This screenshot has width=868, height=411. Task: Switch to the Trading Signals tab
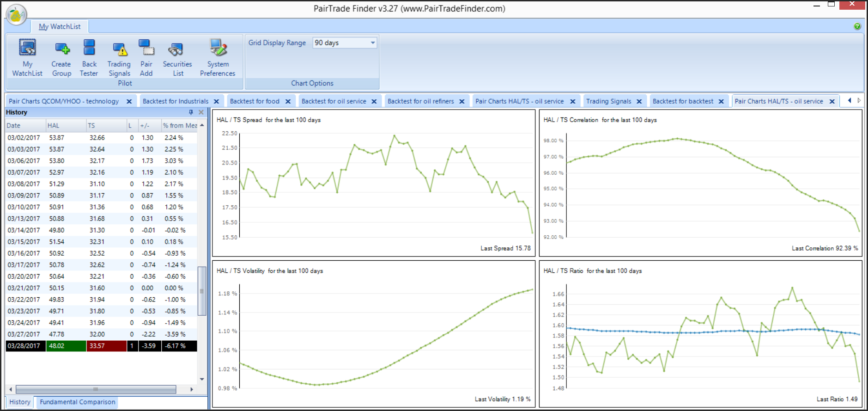[x=608, y=101]
